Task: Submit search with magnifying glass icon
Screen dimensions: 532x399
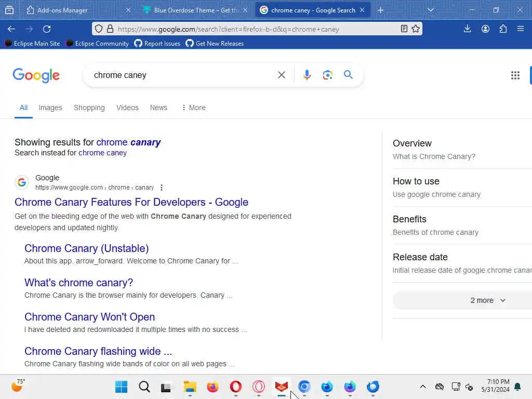Action: click(348, 75)
